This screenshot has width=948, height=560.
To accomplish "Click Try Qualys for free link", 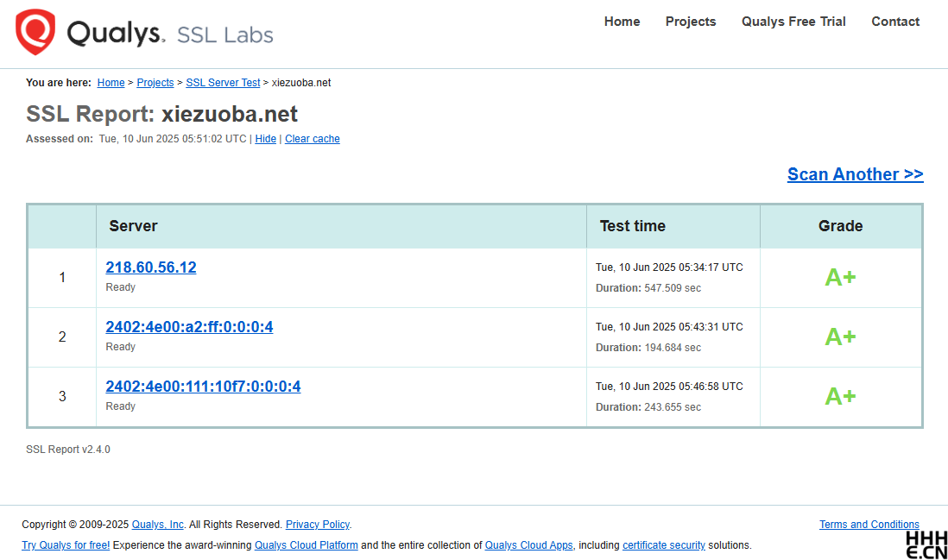I will (x=66, y=544).
